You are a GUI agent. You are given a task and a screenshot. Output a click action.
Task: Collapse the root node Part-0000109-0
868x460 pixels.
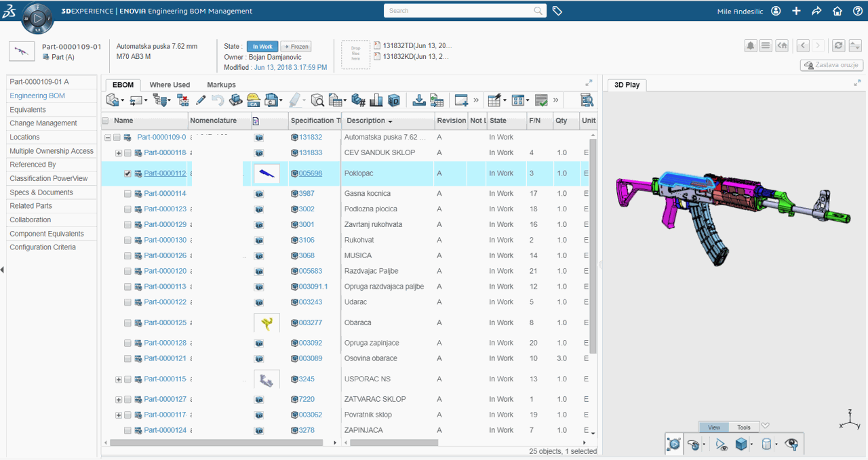[x=107, y=137]
